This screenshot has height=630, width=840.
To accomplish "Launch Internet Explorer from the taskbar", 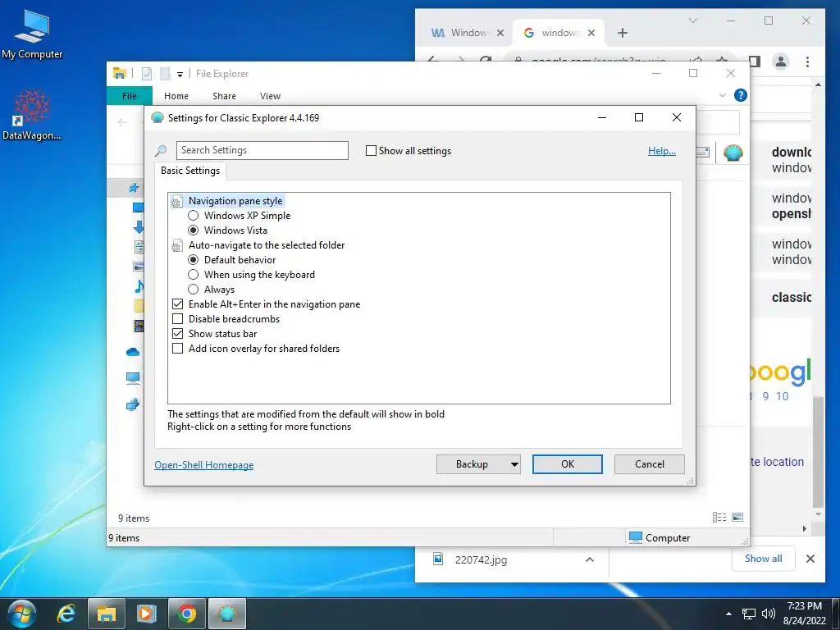I will pos(66,614).
